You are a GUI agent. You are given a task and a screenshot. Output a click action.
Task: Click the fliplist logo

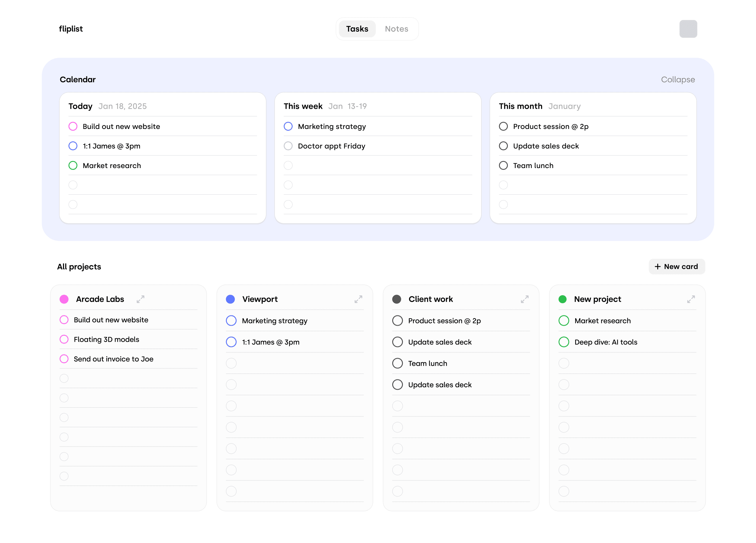click(x=71, y=29)
